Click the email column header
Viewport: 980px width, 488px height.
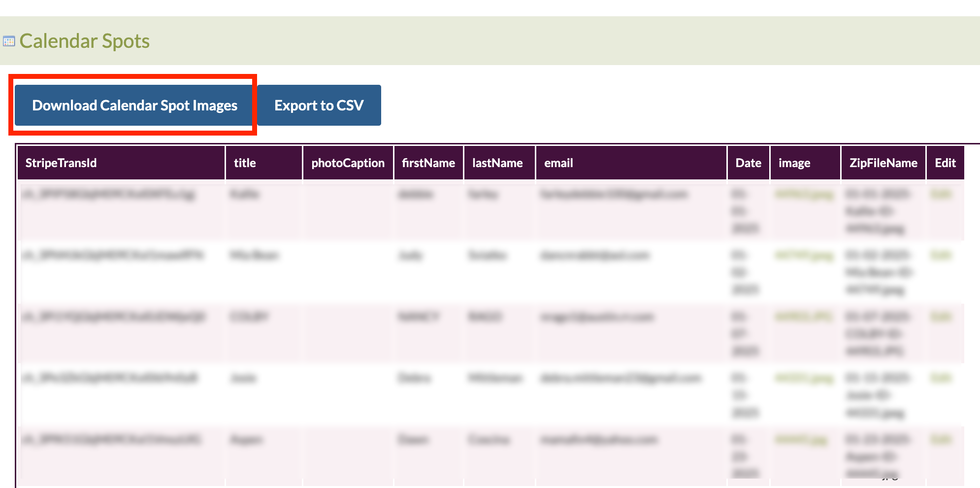pos(558,163)
